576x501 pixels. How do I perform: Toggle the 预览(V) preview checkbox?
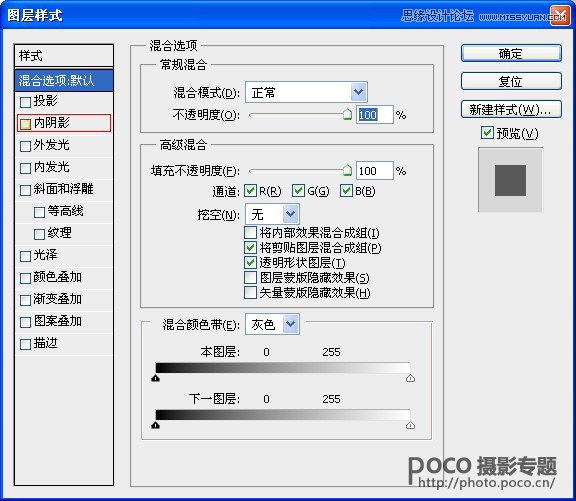[487, 133]
